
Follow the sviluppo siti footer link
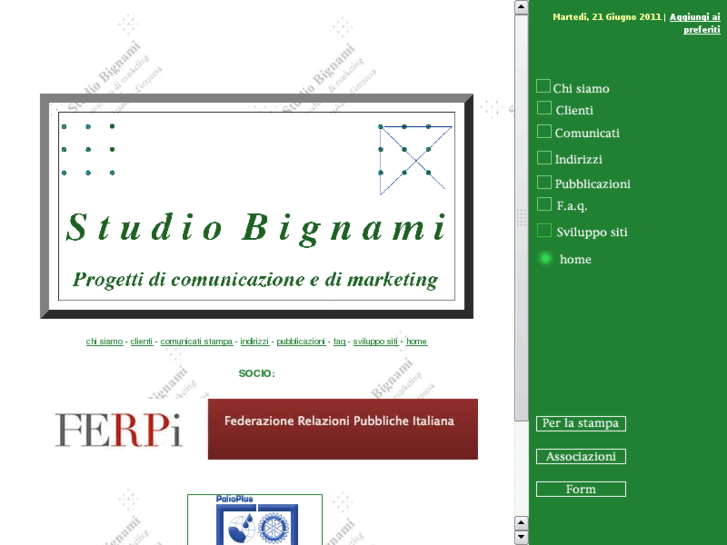coord(376,341)
